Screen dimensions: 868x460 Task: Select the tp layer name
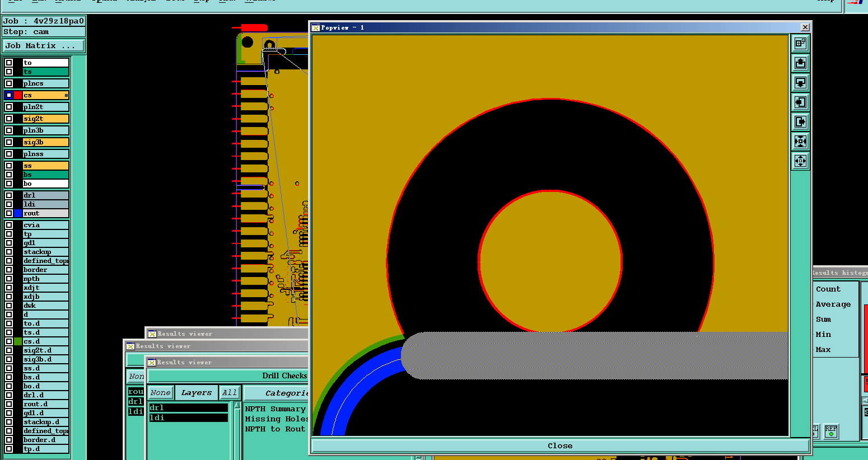(45, 234)
